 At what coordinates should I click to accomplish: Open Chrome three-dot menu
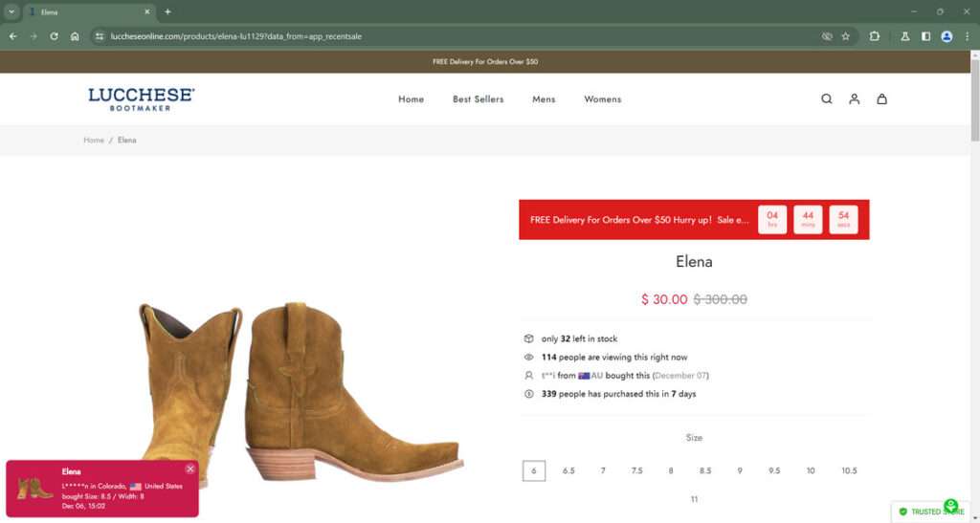[967, 36]
